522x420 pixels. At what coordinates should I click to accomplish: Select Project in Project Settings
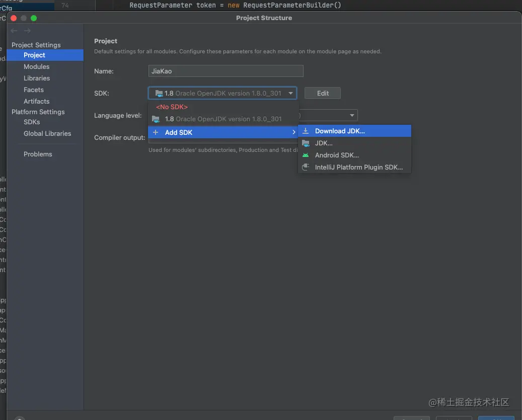[45, 55]
